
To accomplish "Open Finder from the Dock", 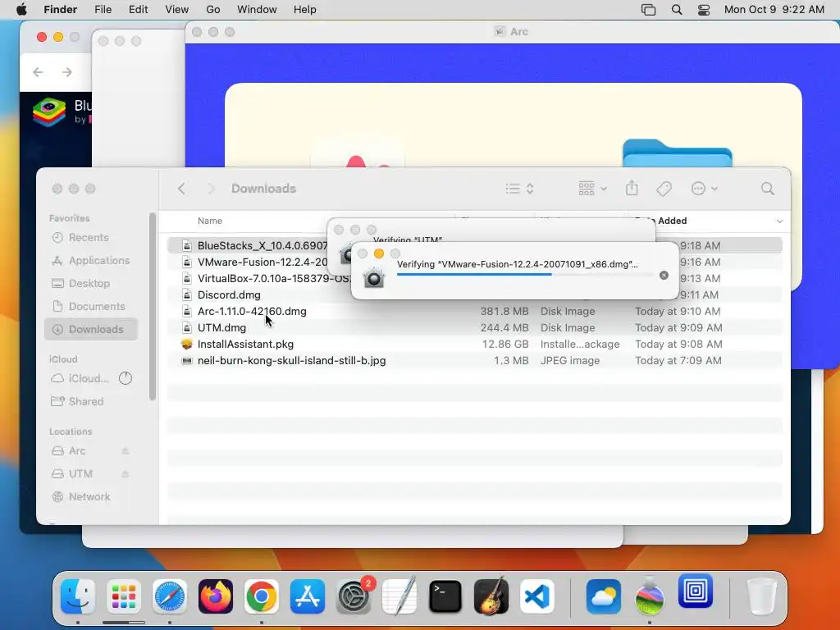I will 78,596.
